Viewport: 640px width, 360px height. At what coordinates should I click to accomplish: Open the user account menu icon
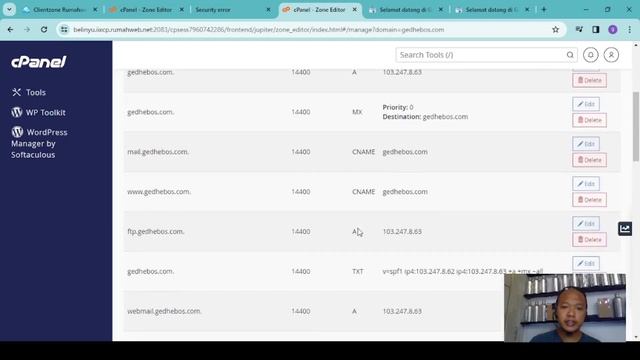tap(611, 55)
